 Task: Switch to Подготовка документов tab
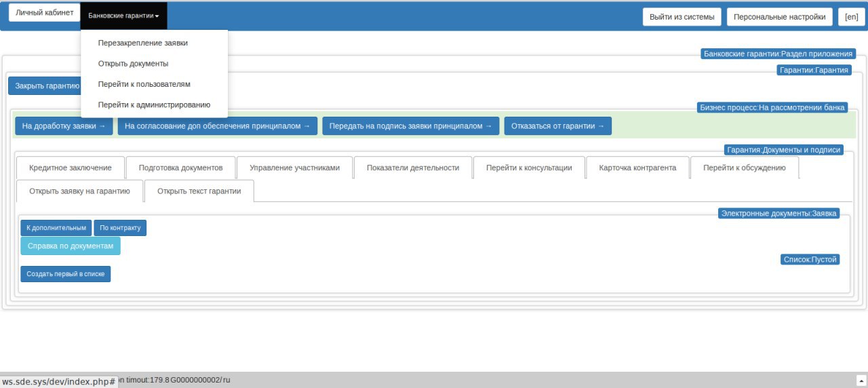coord(180,168)
